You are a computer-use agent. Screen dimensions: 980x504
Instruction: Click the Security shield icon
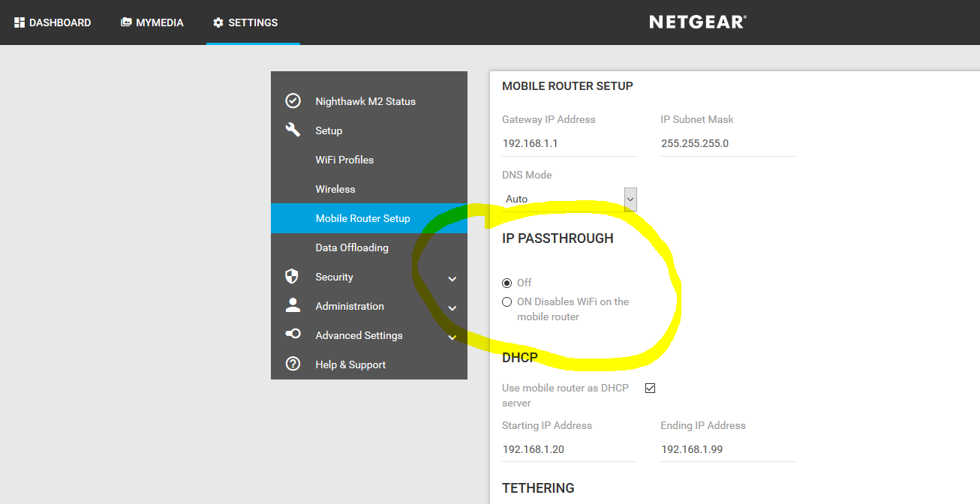tap(293, 277)
